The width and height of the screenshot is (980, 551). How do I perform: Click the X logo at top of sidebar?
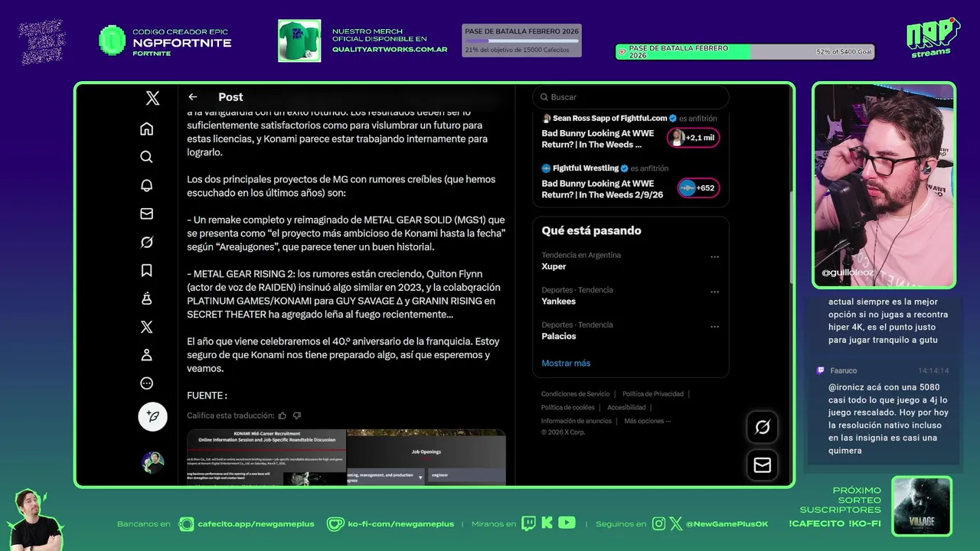pyautogui.click(x=152, y=98)
